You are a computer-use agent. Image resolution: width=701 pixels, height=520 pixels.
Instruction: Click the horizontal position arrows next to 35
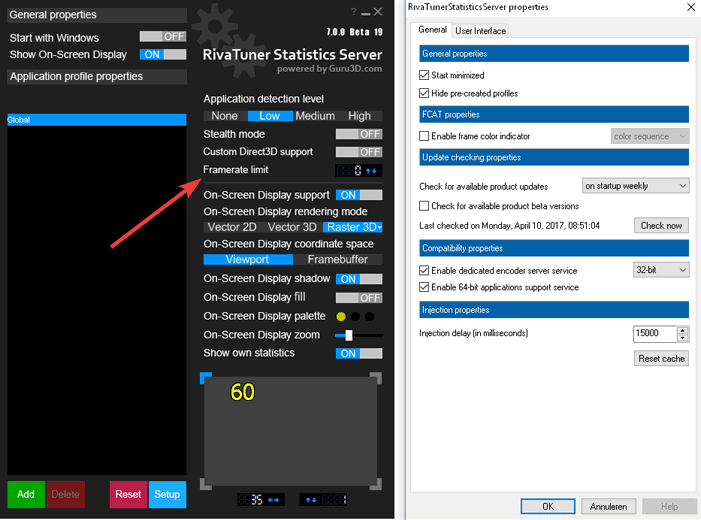pyautogui.click(x=273, y=499)
